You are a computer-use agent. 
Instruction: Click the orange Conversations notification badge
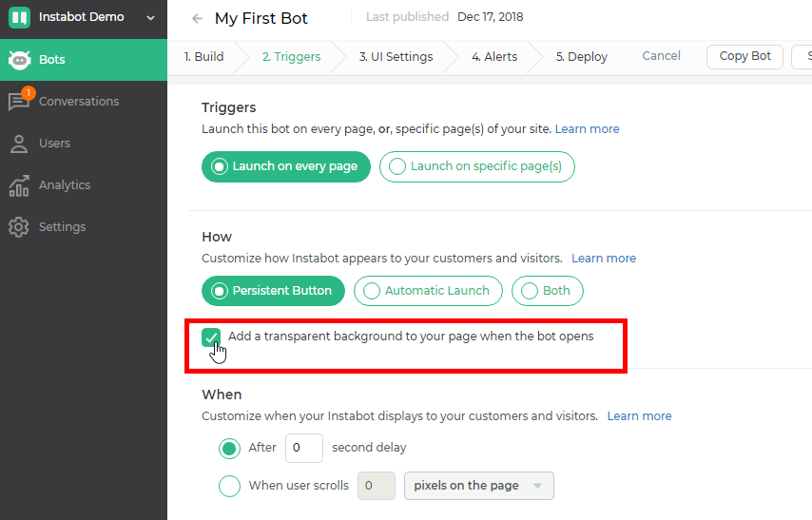tap(28, 93)
